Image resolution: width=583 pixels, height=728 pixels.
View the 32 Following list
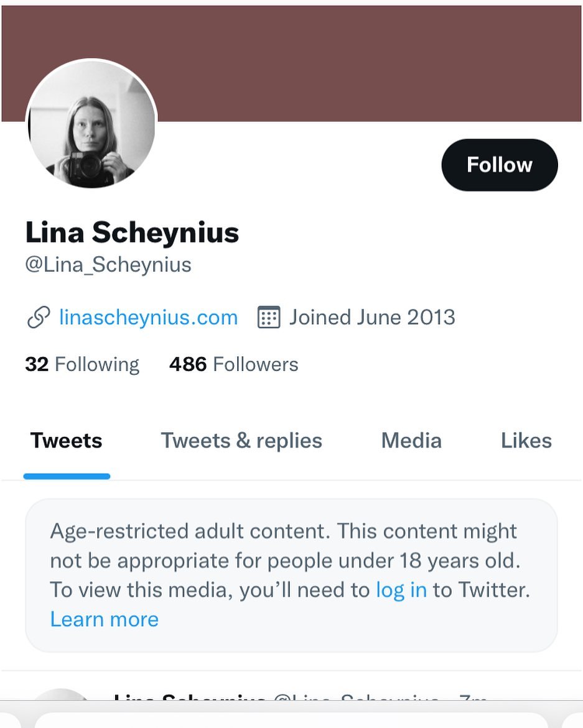click(82, 364)
